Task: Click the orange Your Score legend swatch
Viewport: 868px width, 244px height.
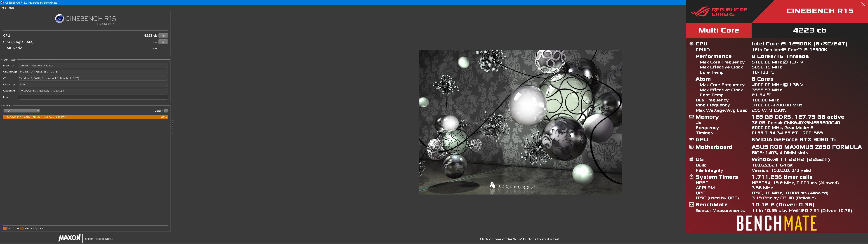Action: pos(5,228)
